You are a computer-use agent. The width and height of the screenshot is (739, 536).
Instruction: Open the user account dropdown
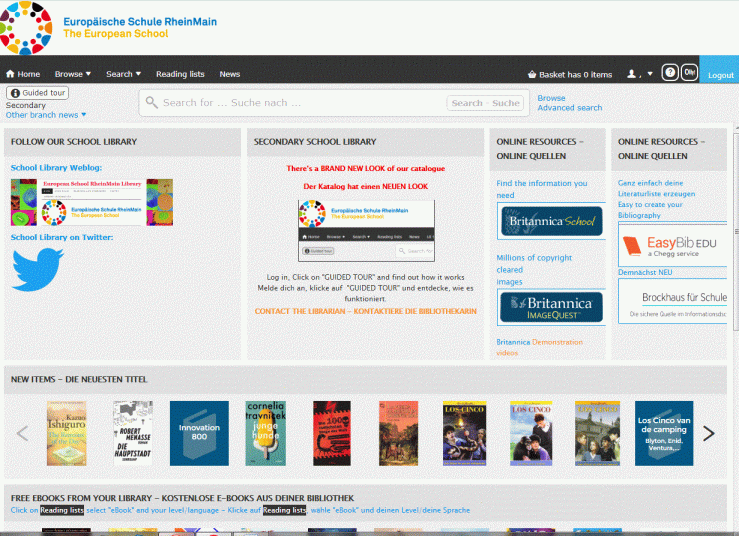(x=638, y=74)
